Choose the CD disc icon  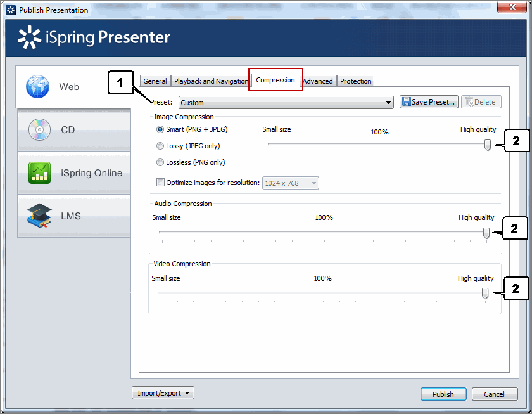coord(39,130)
